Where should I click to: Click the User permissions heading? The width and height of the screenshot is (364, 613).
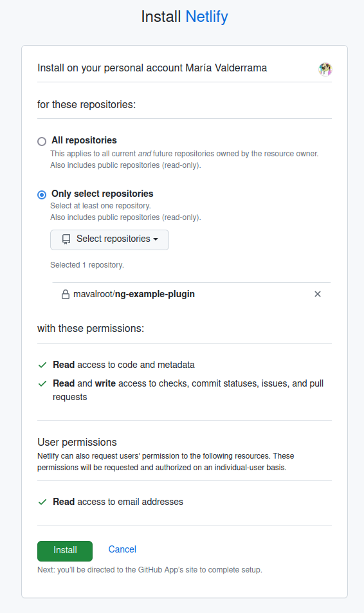point(77,442)
